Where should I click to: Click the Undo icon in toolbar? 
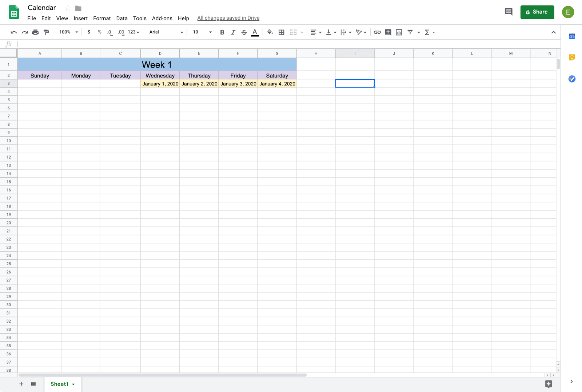14,32
